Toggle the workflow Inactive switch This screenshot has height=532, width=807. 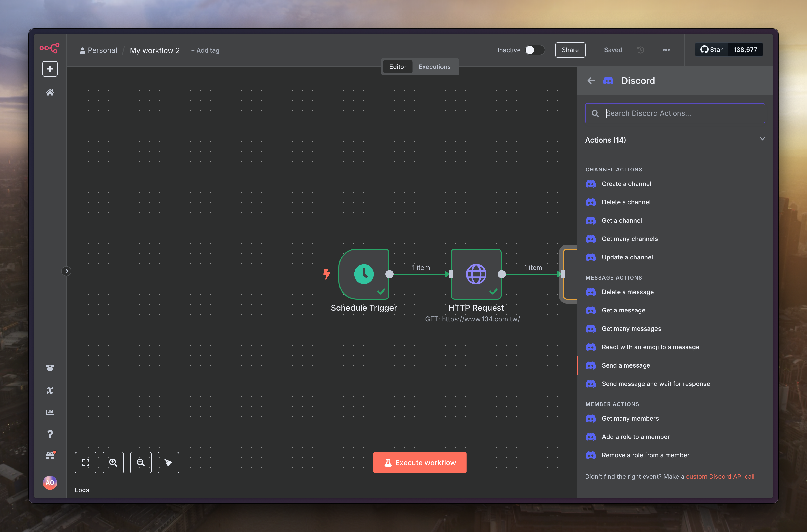point(534,50)
